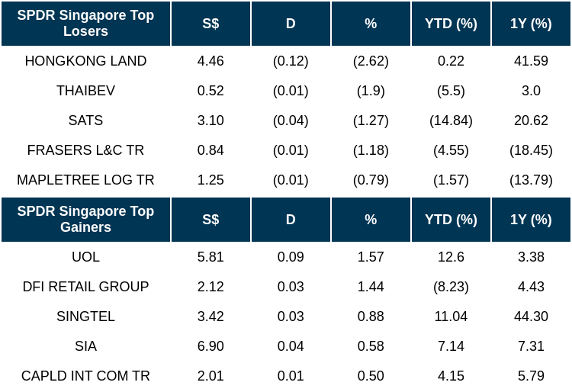Select the UOL stock name
572x392 pixels.
(x=85, y=257)
